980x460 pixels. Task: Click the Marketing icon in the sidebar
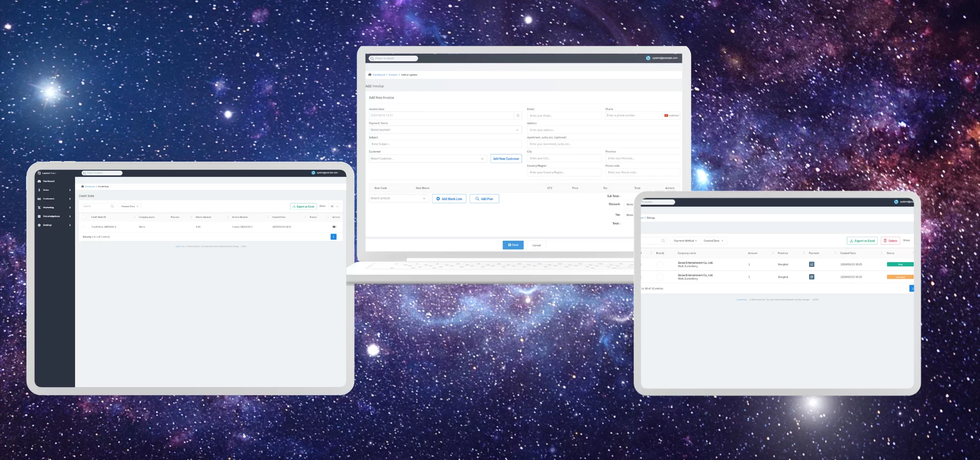40,208
